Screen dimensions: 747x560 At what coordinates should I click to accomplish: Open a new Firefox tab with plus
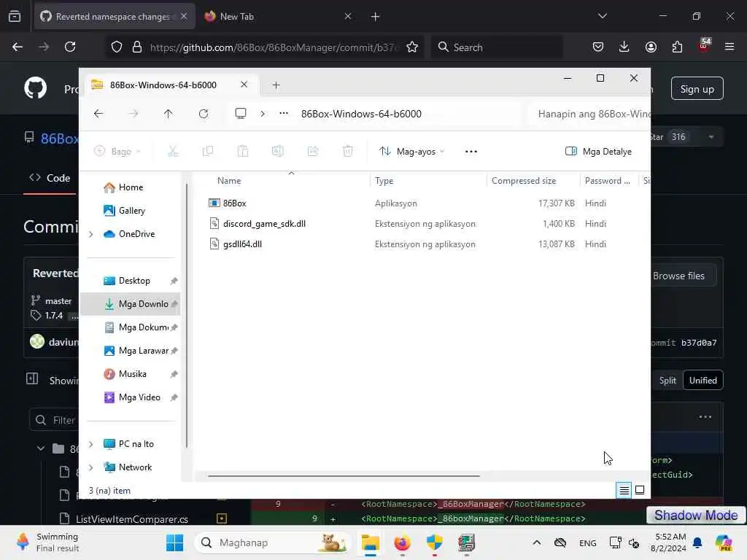coord(376,17)
